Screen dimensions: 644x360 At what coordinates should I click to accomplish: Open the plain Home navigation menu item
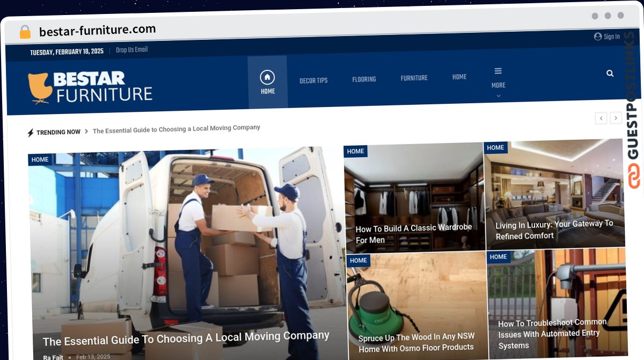(459, 77)
